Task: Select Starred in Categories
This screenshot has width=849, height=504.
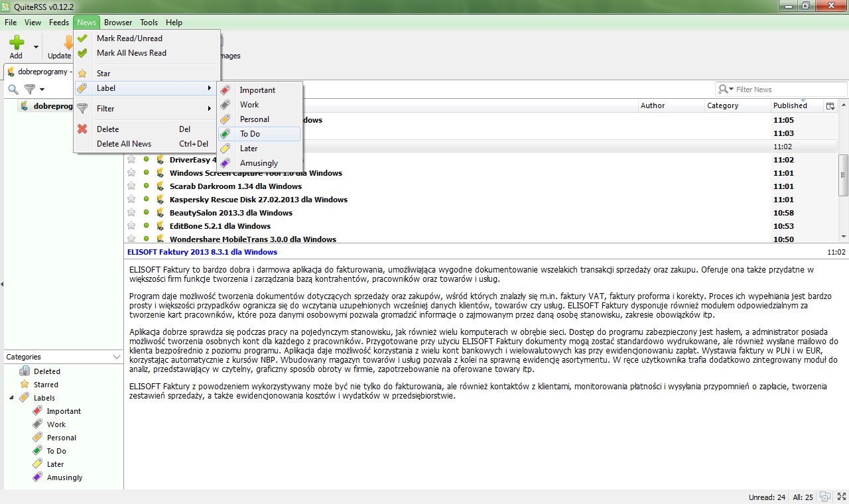Action: coord(46,385)
